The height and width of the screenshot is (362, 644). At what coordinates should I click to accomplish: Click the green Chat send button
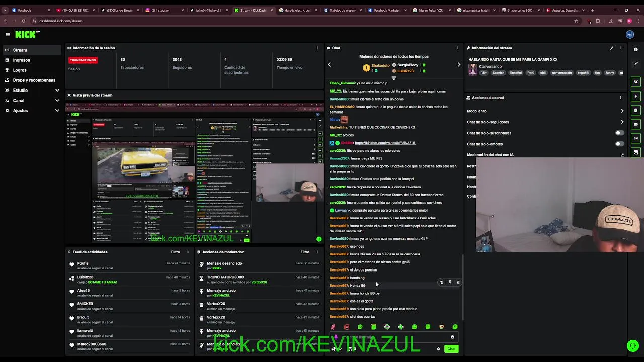point(451,349)
